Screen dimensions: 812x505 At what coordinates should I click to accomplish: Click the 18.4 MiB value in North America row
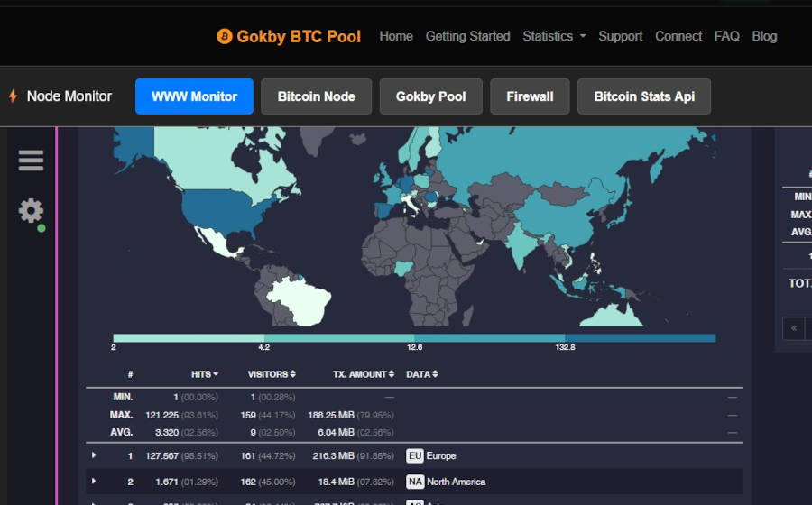click(x=337, y=482)
